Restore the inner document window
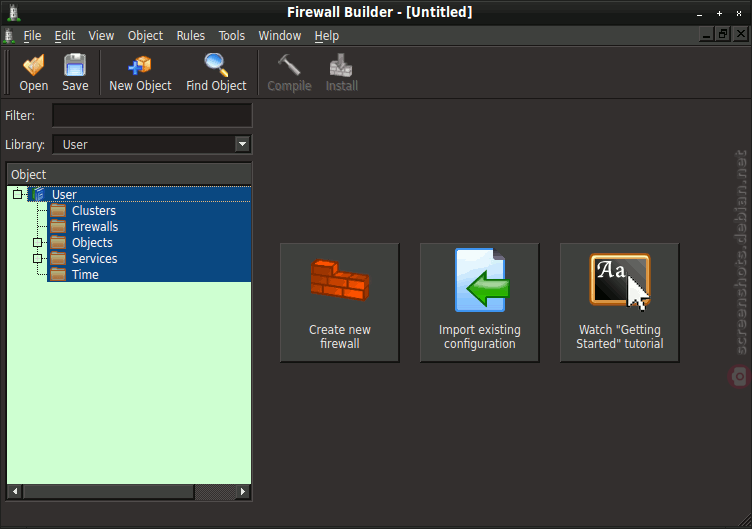Viewport: 752px width, 529px height. (723, 35)
